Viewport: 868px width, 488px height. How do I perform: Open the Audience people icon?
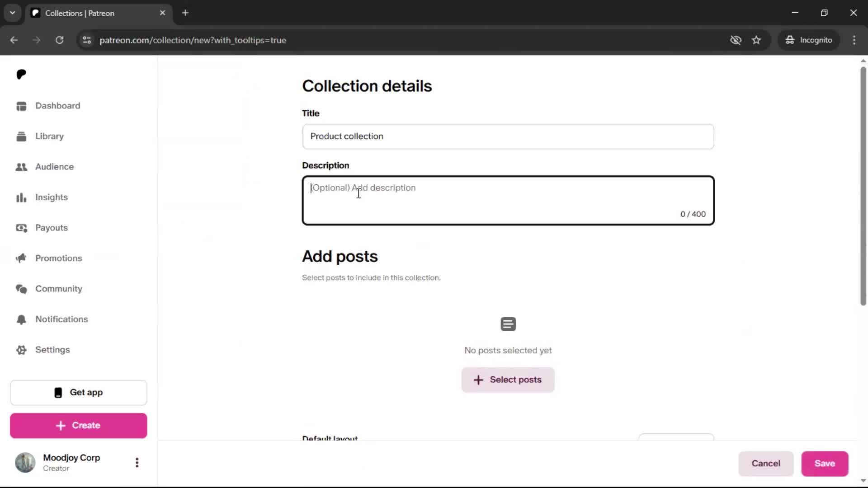tap(21, 167)
